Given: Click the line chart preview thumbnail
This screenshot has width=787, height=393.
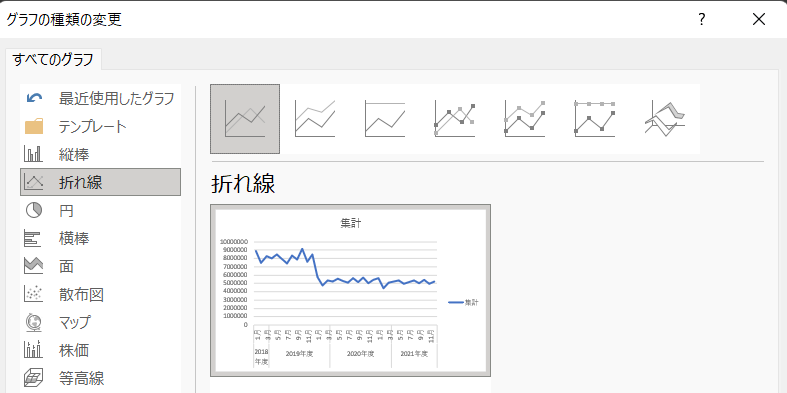Looking at the screenshot, I should (350, 290).
